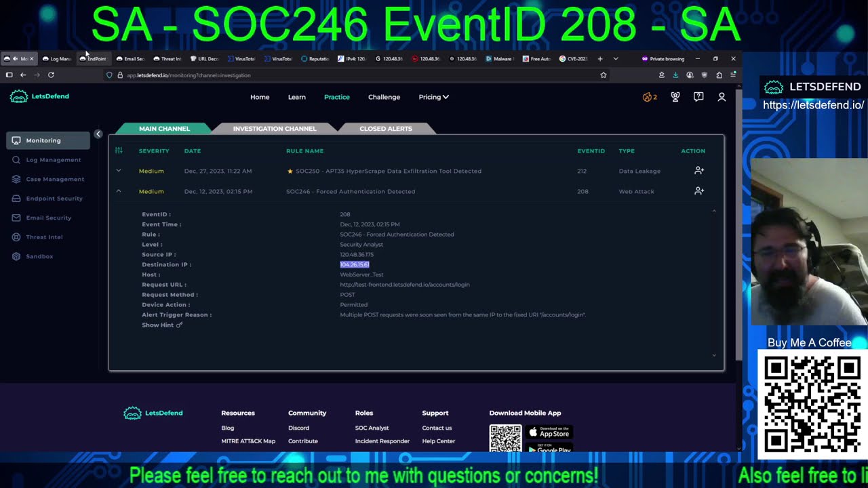
Task: Click the details panel up arrow
Action: tap(714, 211)
